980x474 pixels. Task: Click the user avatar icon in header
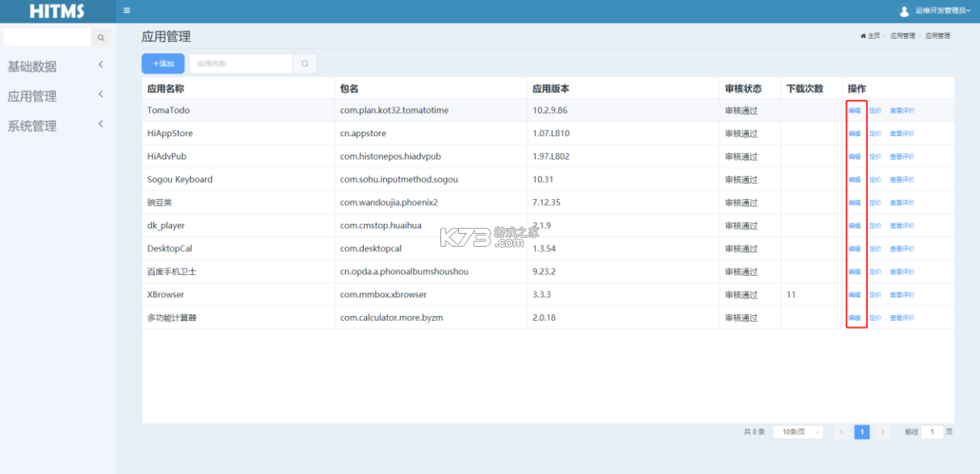pos(904,11)
